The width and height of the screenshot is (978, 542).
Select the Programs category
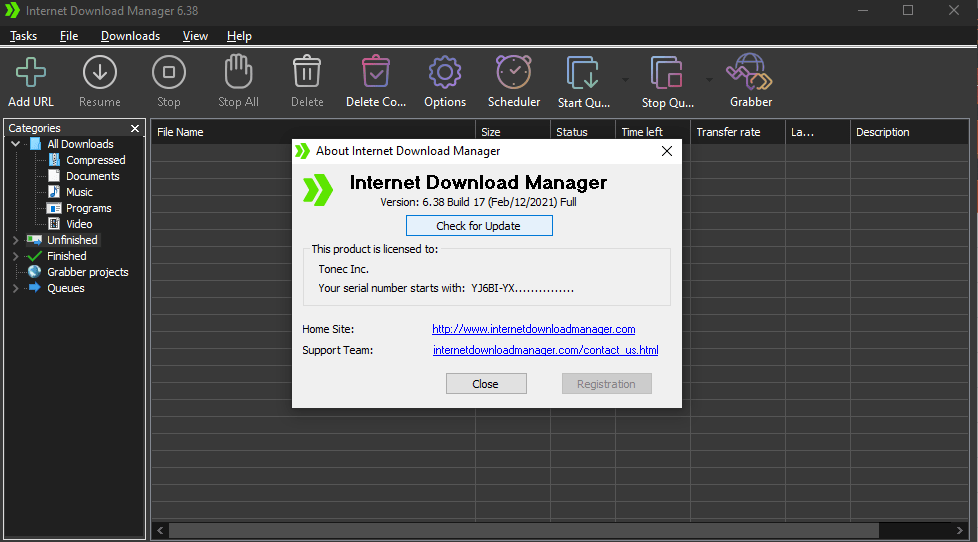[89, 208]
